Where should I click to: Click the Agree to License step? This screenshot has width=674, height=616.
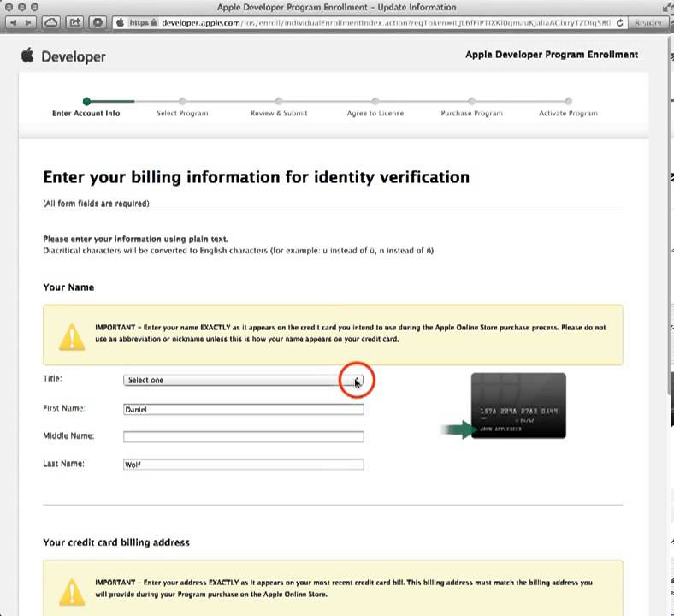(x=375, y=113)
